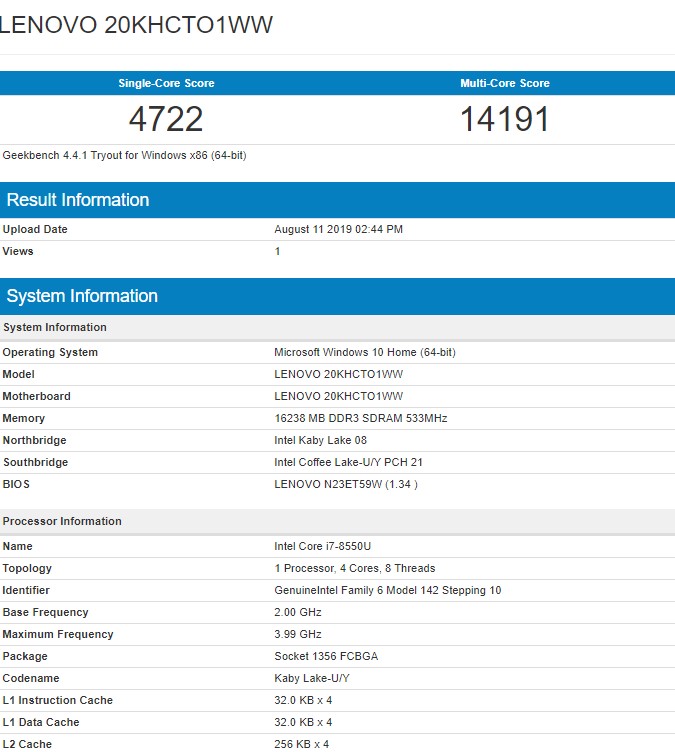Click the Motherboard row's LENOVO 20KHCTO1WW value

coord(339,396)
